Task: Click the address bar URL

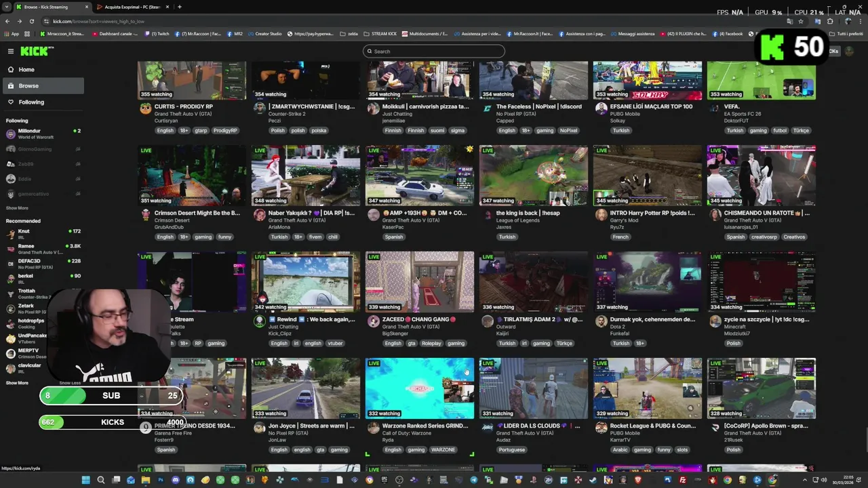Action: tap(99, 21)
